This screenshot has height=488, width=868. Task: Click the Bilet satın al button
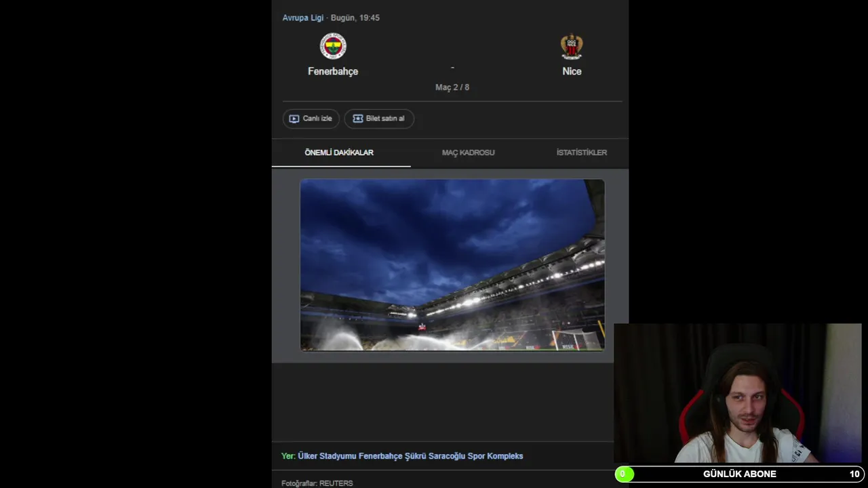pos(379,119)
